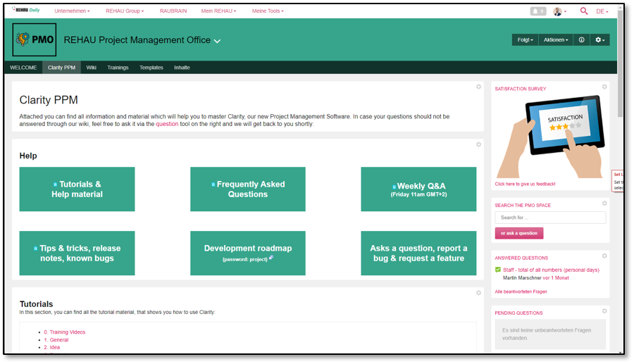Open Tips & tricks, release notes tile

(77, 253)
